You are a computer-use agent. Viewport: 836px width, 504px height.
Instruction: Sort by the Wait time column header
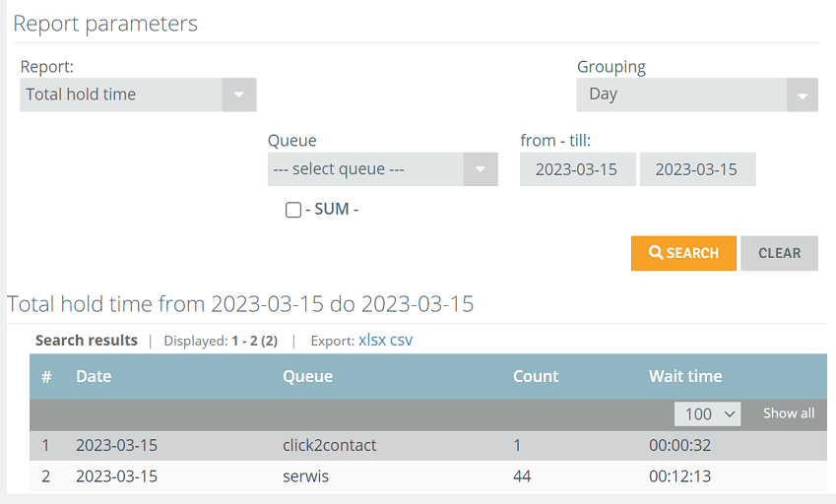685,376
